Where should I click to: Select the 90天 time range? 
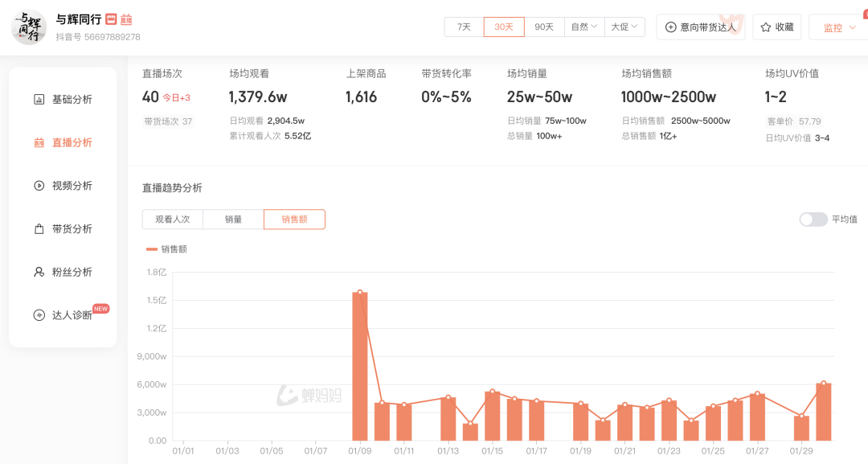pos(544,27)
